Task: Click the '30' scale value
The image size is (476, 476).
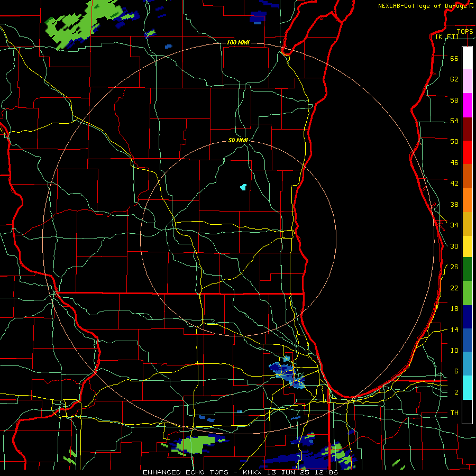Action: click(454, 246)
